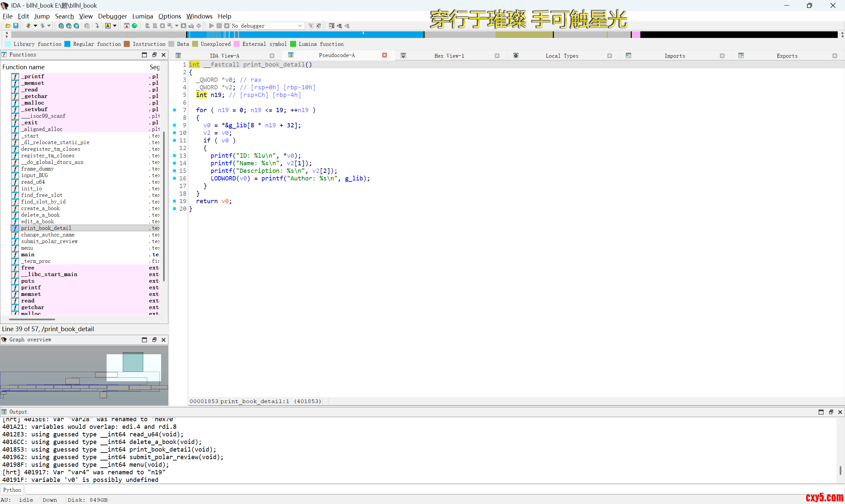Screen dimensions: 845x504
Task: Toggle breakpoint dot on line 7
Action: 175,110
